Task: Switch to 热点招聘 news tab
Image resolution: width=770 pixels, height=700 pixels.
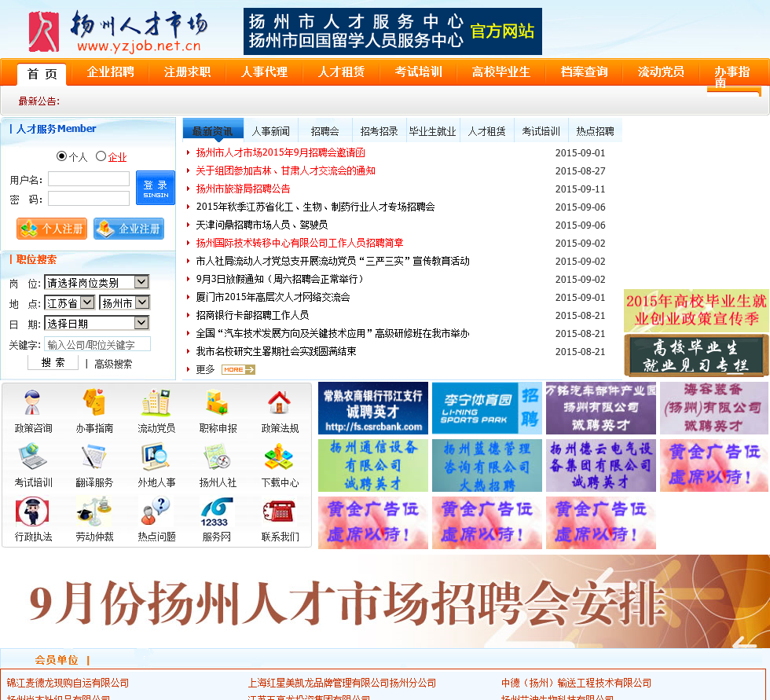Action: (x=595, y=131)
